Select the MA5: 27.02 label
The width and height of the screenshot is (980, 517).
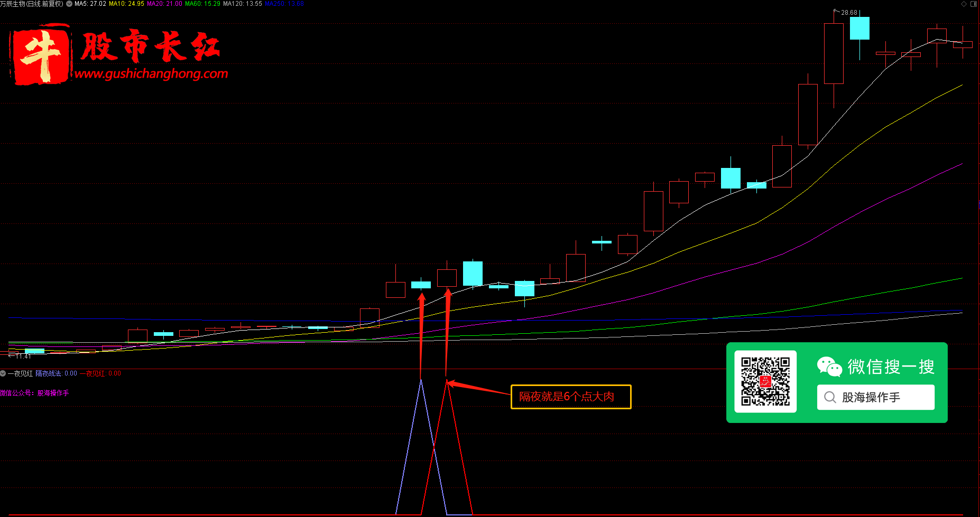[x=90, y=4]
